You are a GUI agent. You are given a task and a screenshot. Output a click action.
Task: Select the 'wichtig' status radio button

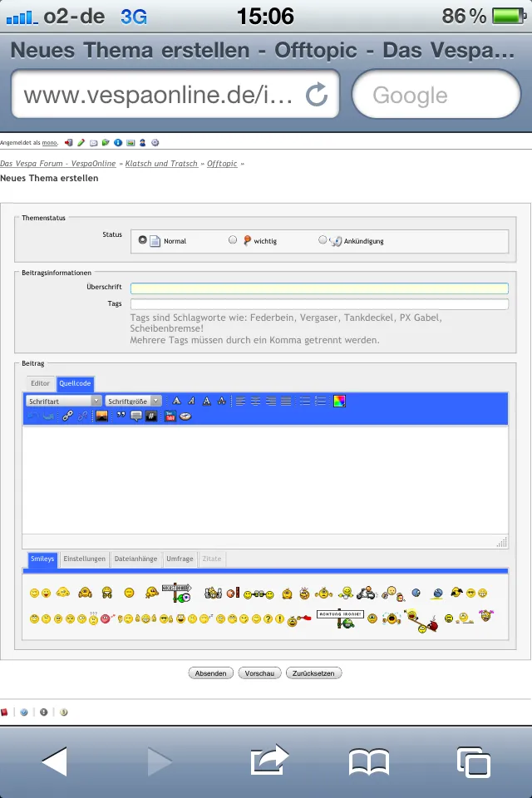point(233,240)
